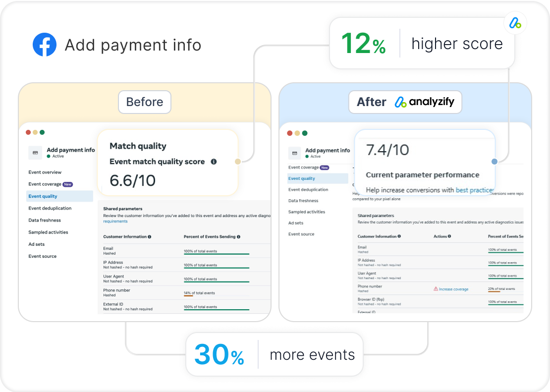Screen dimensions: 550x392
Task: Click the 12% higher score callout
Action: pyautogui.click(x=422, y=44)
